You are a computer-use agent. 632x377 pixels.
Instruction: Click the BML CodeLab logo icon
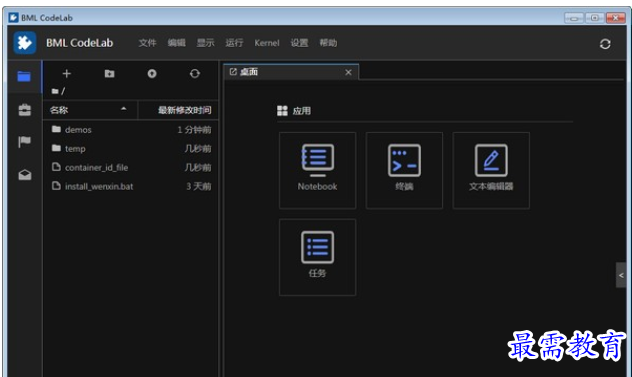[25, 43]
